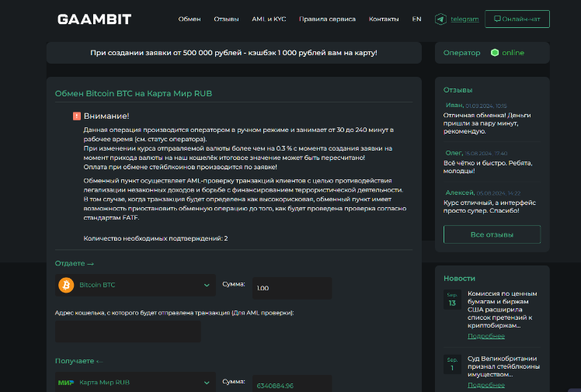Screen dimensions: 581x392
Task: Click the green online status text
Action: [513, 53]
